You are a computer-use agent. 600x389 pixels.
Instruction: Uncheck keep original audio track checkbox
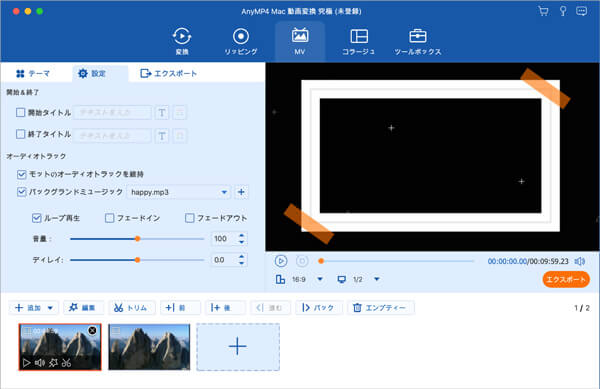coord(21,174)
